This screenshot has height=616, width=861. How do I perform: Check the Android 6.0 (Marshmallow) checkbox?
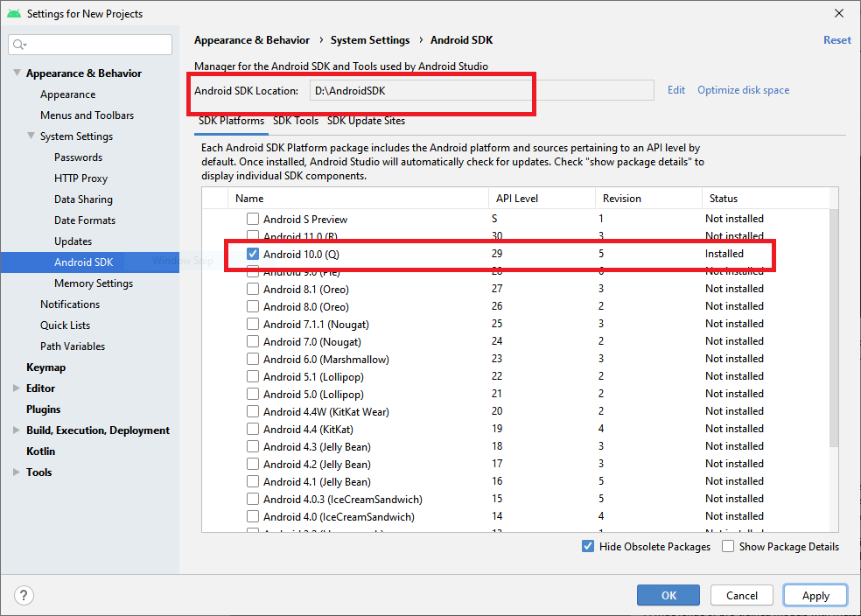(253, 359)
